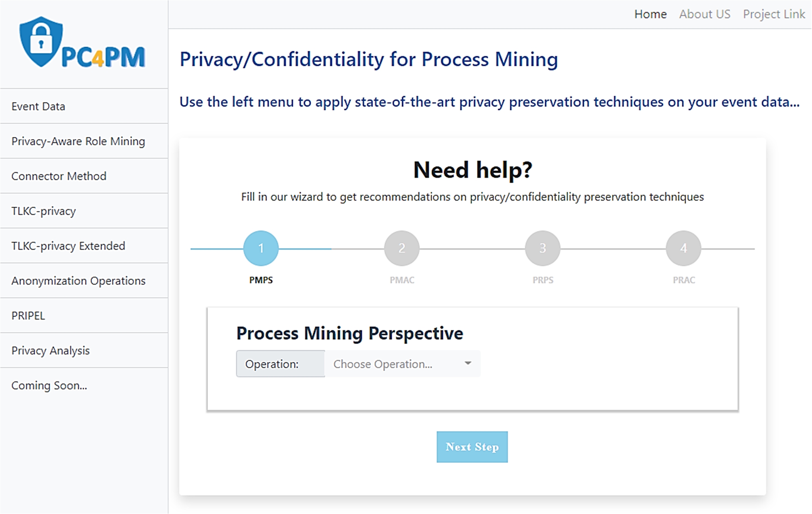Select wizard step 4 PRAC circle
This screenshot has width=812, height=514.
click(x=683, y=248)
